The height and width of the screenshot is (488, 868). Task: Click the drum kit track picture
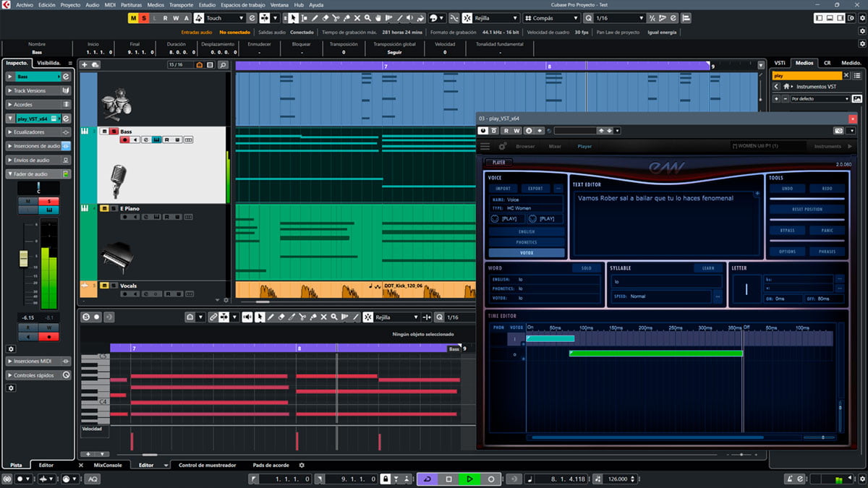(x=115, y=105)
